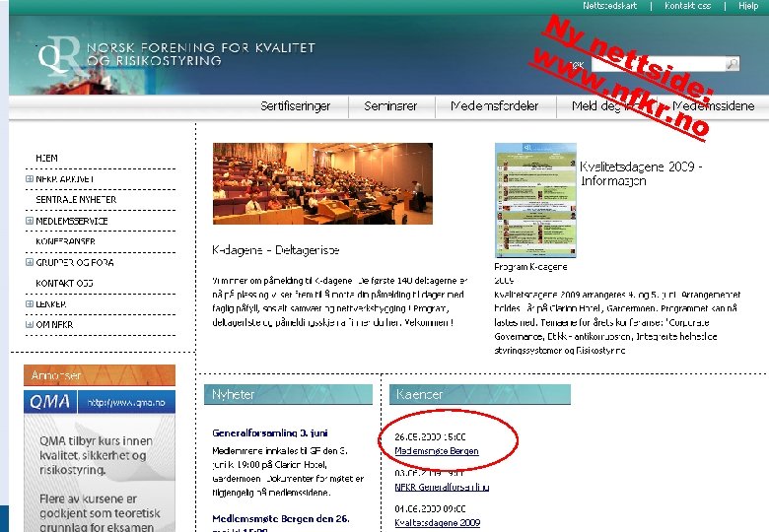Open K-dagene - Deltagerliste heading
The image size is (769, 532).
point(276,250)
